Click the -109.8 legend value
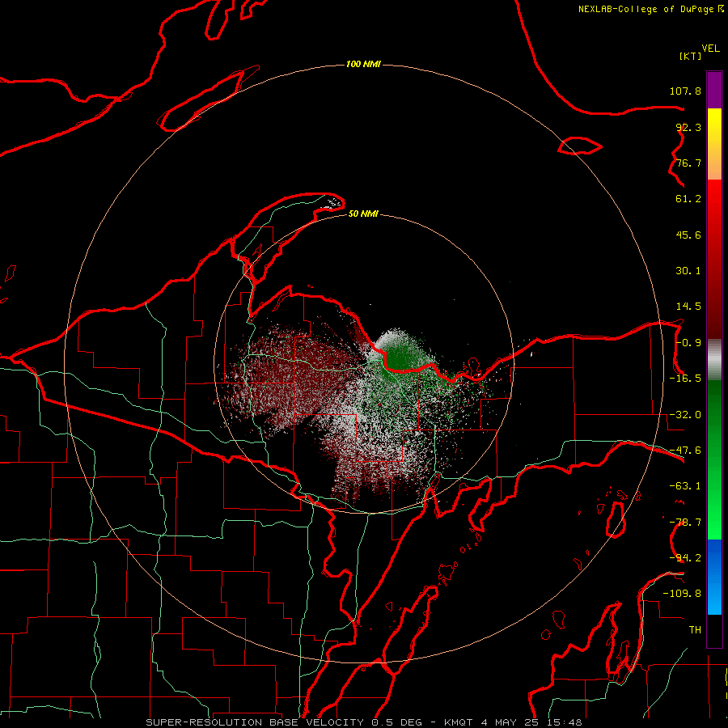 pos(682,594)
